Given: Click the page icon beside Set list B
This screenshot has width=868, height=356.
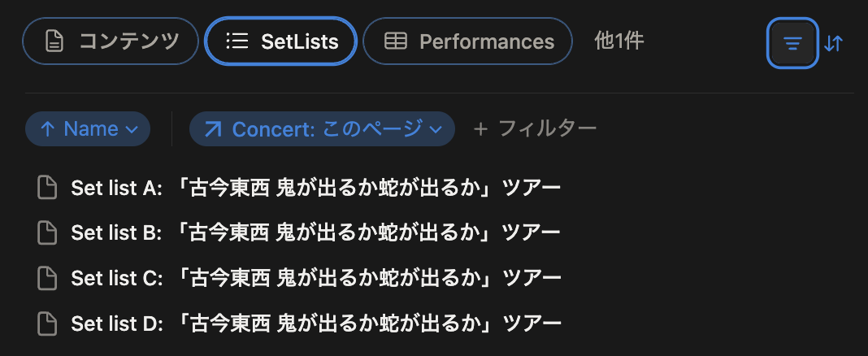Looking at the screenshot, I should point(47,232).
